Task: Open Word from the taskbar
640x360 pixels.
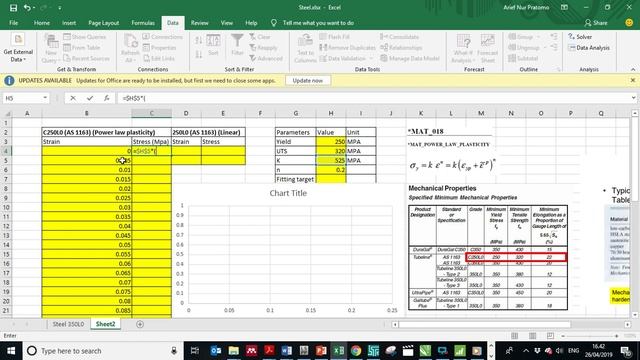Action: pos(287,351)
